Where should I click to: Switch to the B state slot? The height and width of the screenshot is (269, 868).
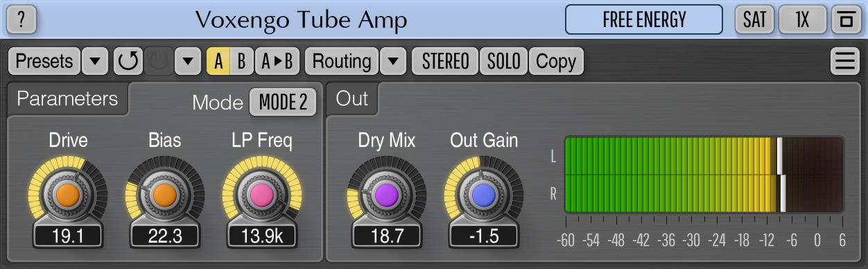tap(241, 61)
